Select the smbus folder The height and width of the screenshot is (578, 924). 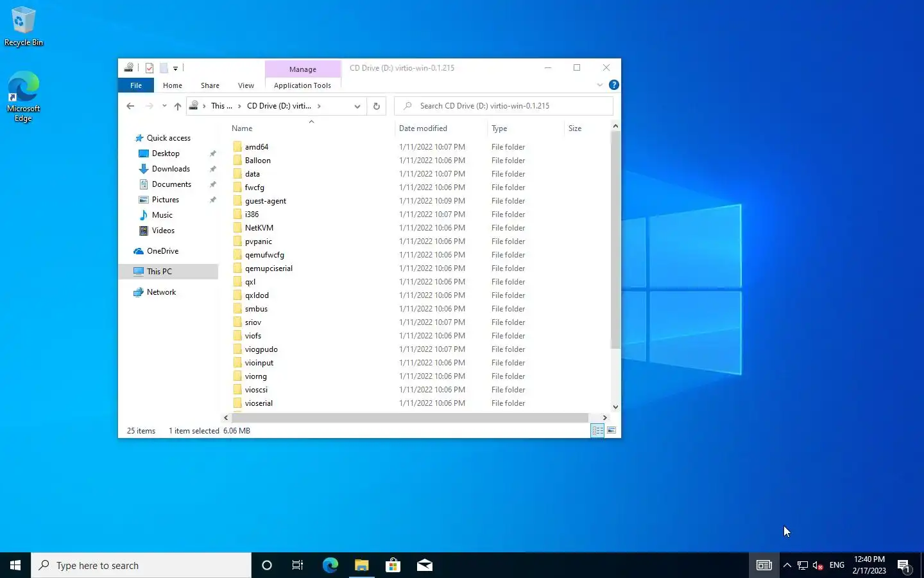(256, 309)
